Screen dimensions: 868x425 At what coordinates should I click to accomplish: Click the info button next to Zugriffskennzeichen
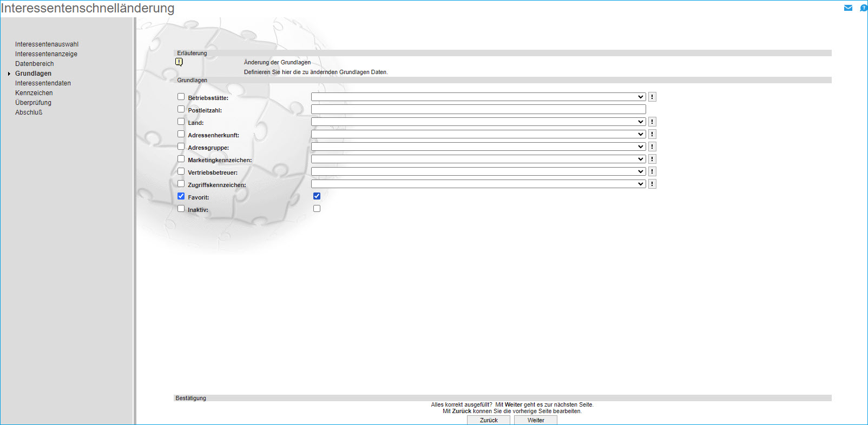click(x=652, y=184)
